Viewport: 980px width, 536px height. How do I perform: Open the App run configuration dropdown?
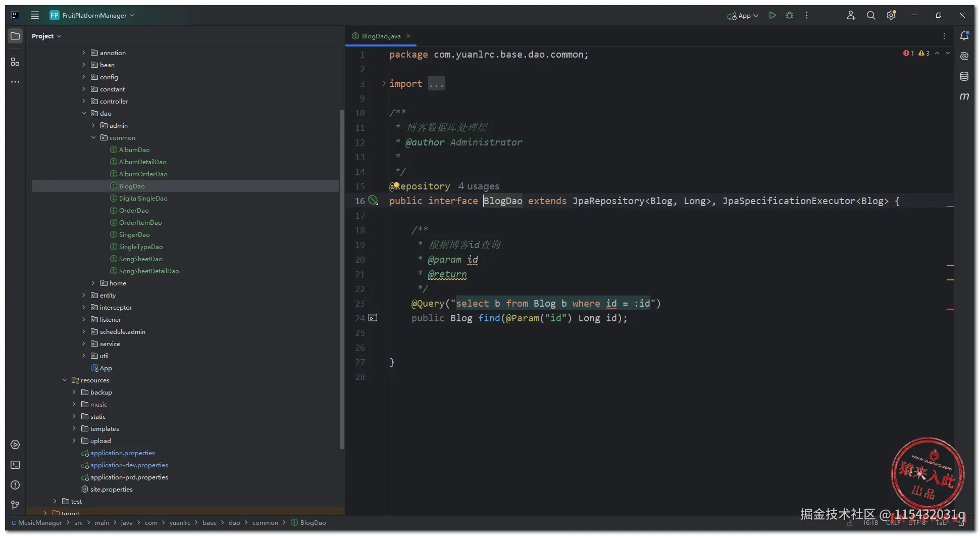pyautogui.click(x=743, y=16)
